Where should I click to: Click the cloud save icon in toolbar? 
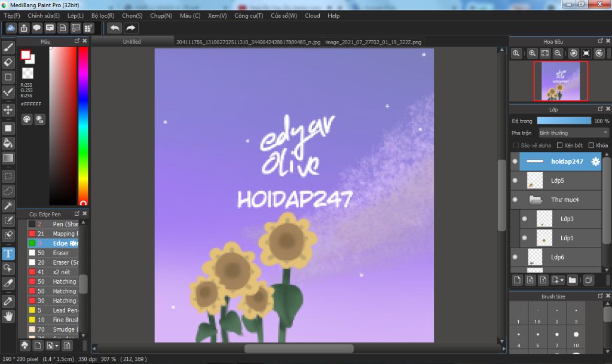click(x=11, y=28)
